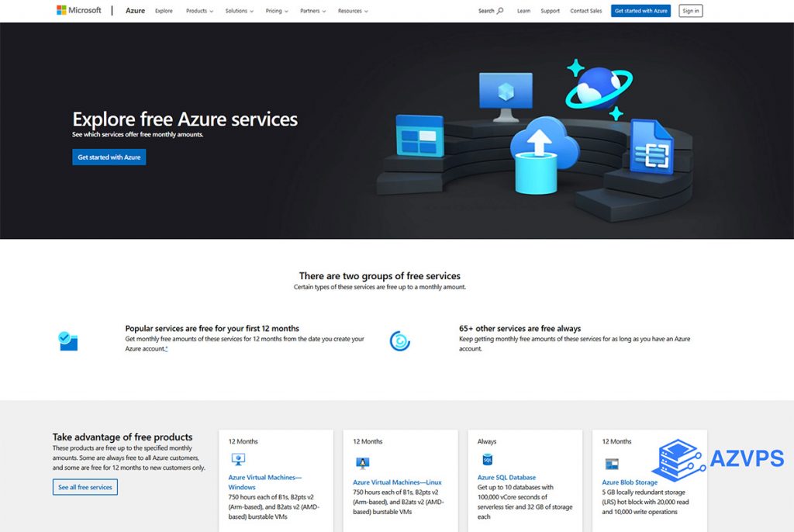The image size is (794, 532).
Task: Click the Linux virtual machine card icon
Action: pyautogui.click(x=362, y=463)
